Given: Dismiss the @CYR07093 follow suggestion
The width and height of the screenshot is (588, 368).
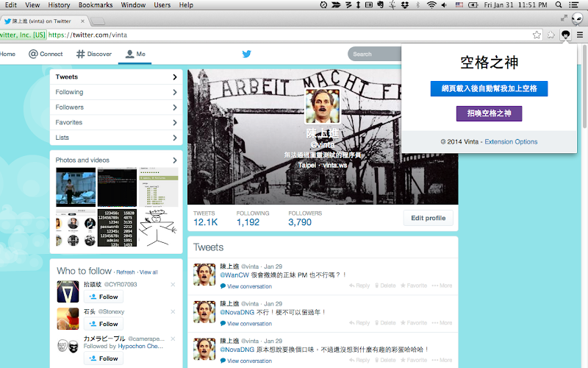Looking at the screenshot, I should pos(173,284).
